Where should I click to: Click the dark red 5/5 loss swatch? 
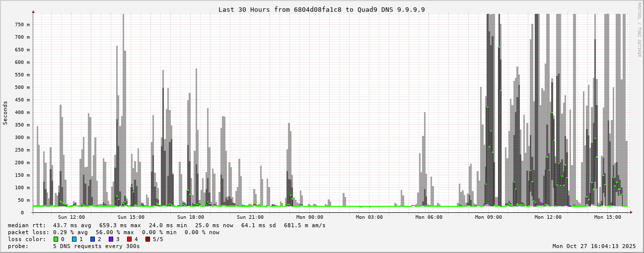(x=147, y=239)
